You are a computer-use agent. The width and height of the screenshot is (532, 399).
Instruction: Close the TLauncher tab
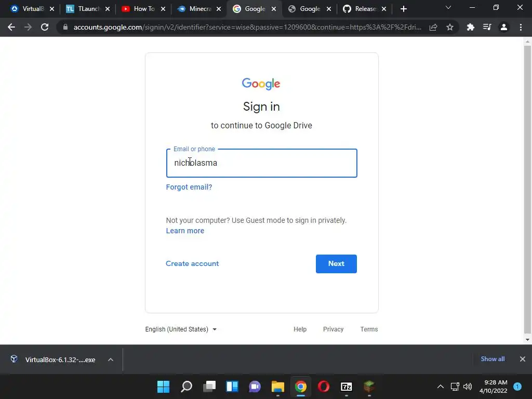[x=108, y=9]
